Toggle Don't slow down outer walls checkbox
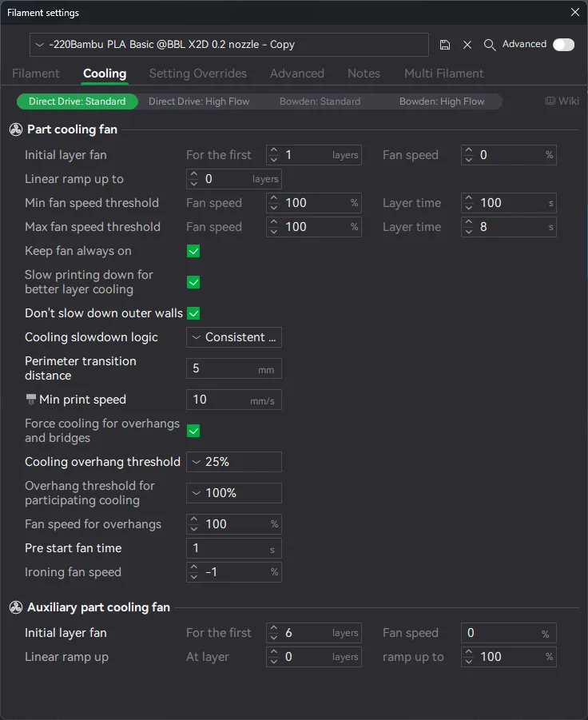 [193, 313]
